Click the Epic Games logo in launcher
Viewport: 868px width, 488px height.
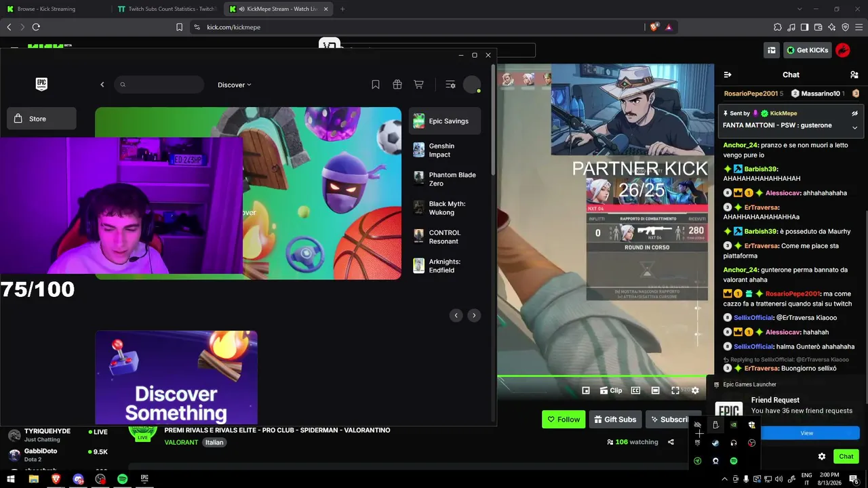click(41, 84)
